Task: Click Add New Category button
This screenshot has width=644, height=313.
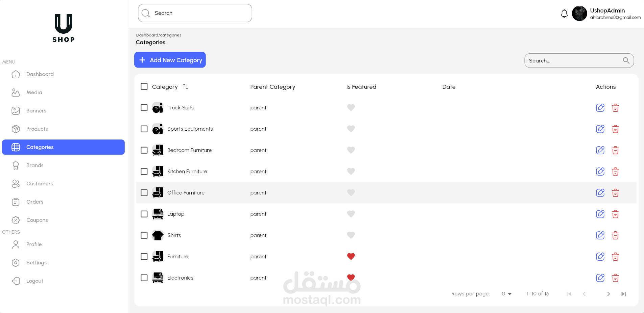Action: click(170, 60)
